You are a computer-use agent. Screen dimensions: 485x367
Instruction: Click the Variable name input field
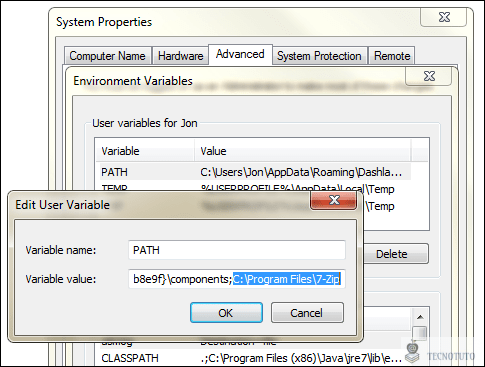237,250
